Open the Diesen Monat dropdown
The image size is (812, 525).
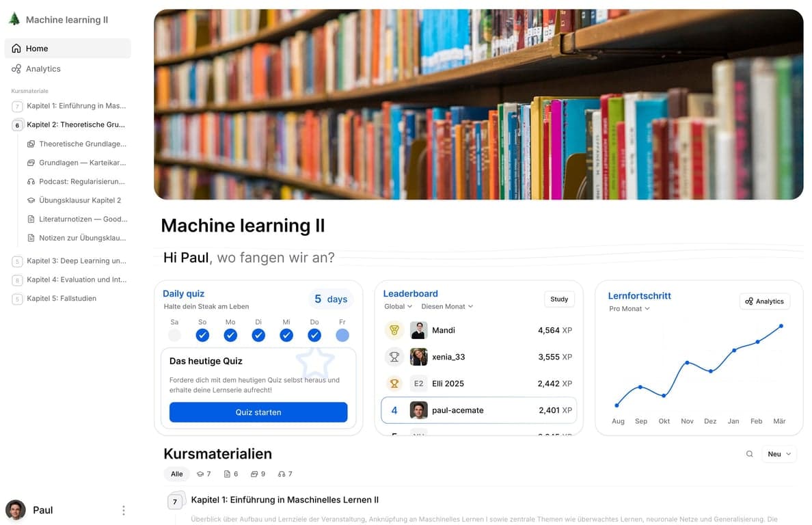tap(447, 306)
